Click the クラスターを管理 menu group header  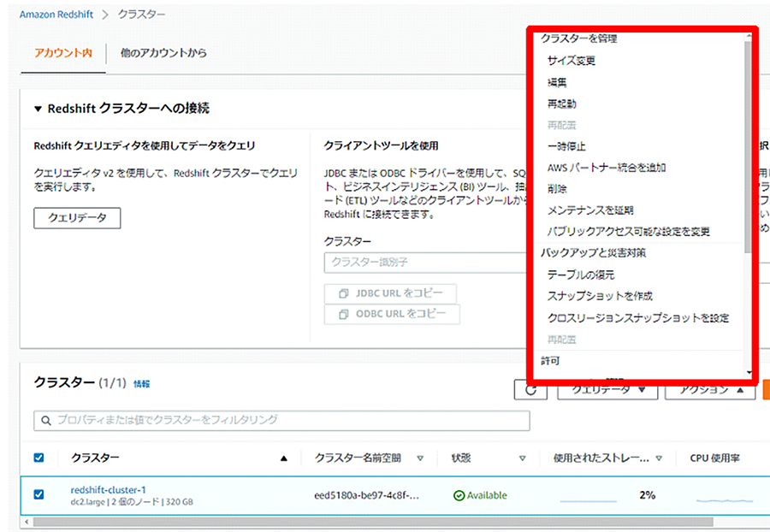579,38
